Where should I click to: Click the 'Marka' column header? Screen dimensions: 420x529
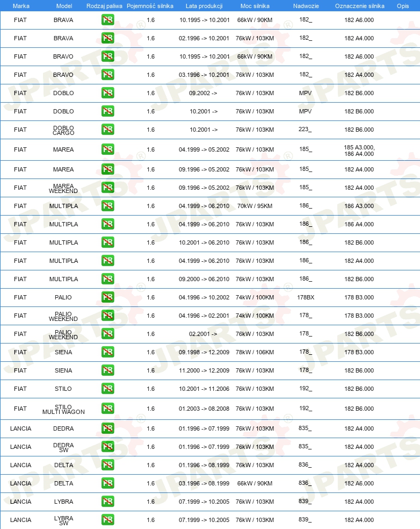pyautogui.click(x=21, y=6)
